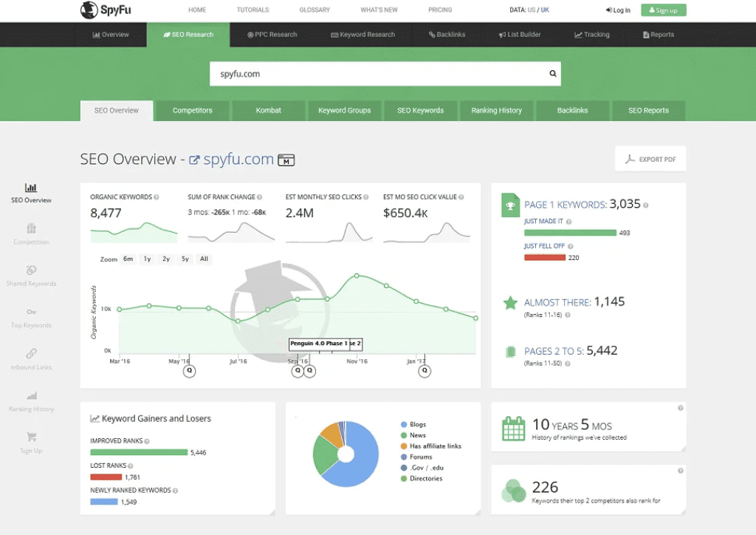The image size is (756, 535).
Task: Select the Shared Keywords sidebar icon
Action: coord(31,270)
